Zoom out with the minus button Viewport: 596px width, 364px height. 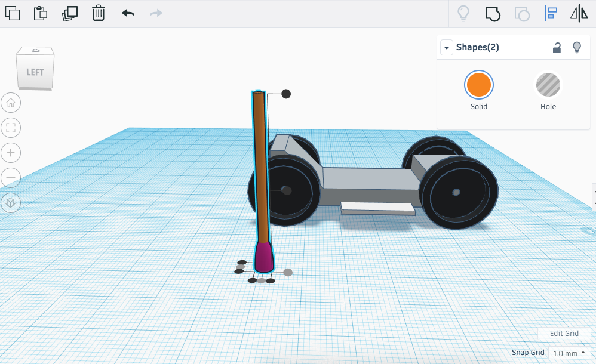click(x=11, y=178)
